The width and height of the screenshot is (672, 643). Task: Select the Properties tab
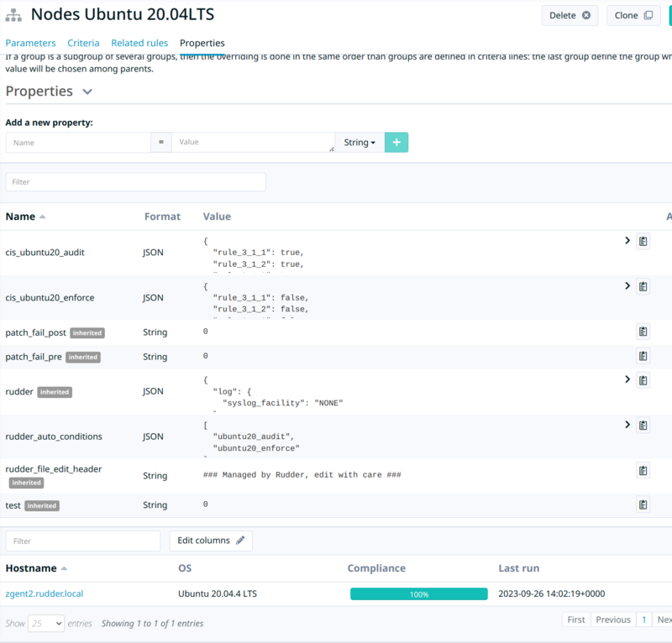pyautogui.click(x=202, y=43)
